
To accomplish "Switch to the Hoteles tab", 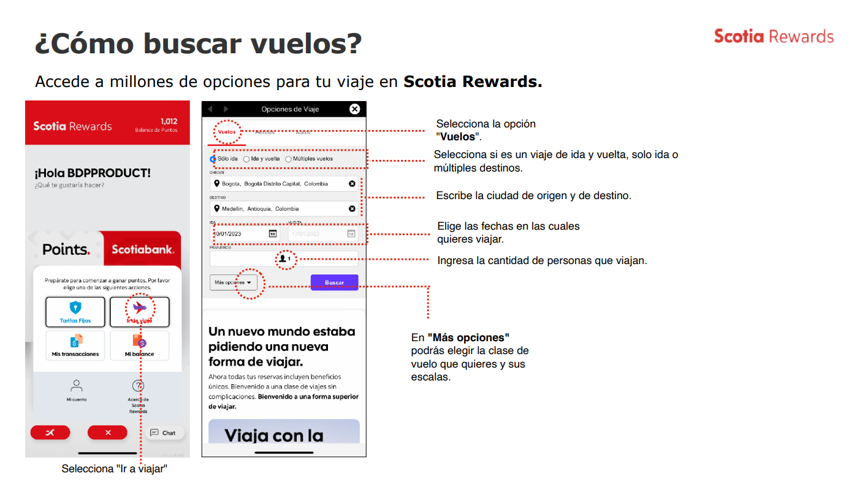I will coord(265,132).
